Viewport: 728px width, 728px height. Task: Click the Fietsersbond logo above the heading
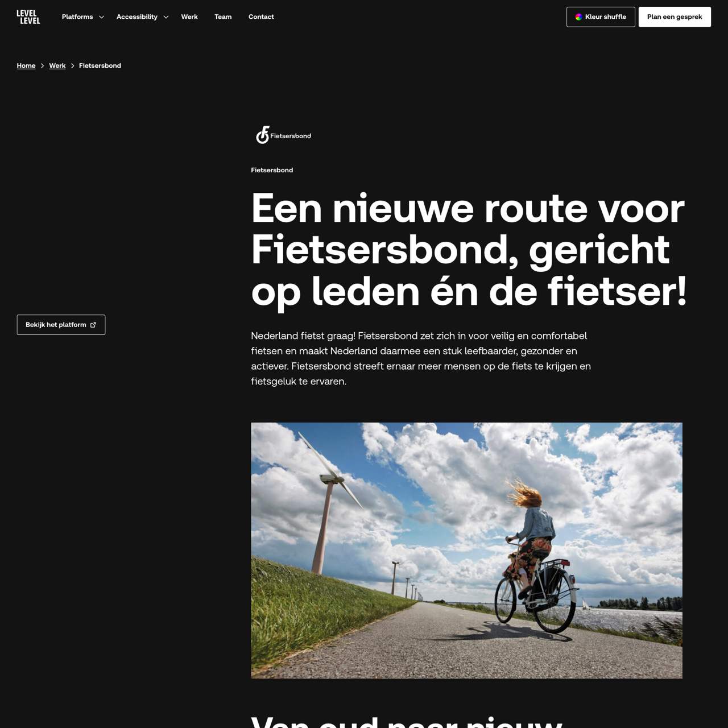tap(283, 135)
